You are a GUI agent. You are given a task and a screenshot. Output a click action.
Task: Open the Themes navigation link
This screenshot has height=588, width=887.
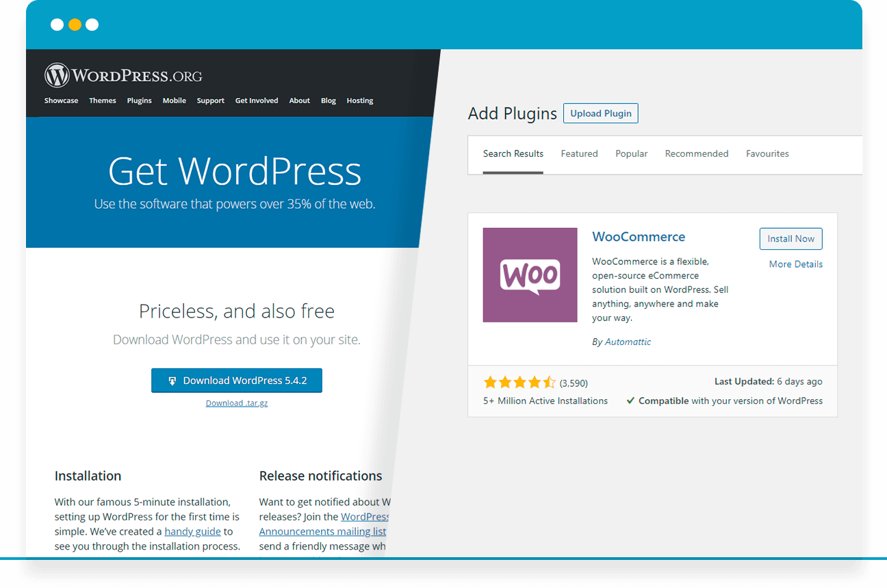click(103, 101)
